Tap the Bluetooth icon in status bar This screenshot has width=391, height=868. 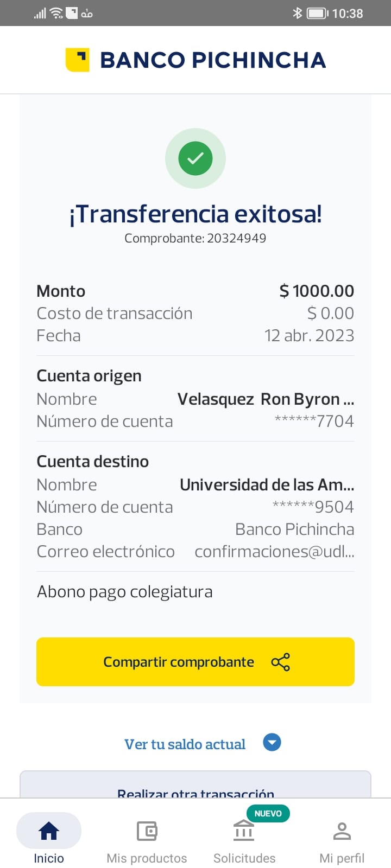(x=297, y=13)
